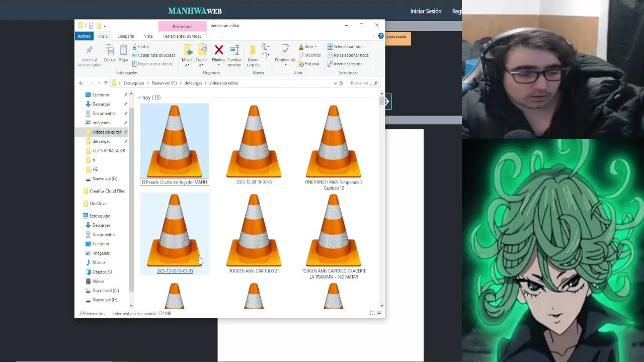The image size is (644, 362).
Task: Click 'descargas' in the address breadcrumb
Action: coord(193,83)
